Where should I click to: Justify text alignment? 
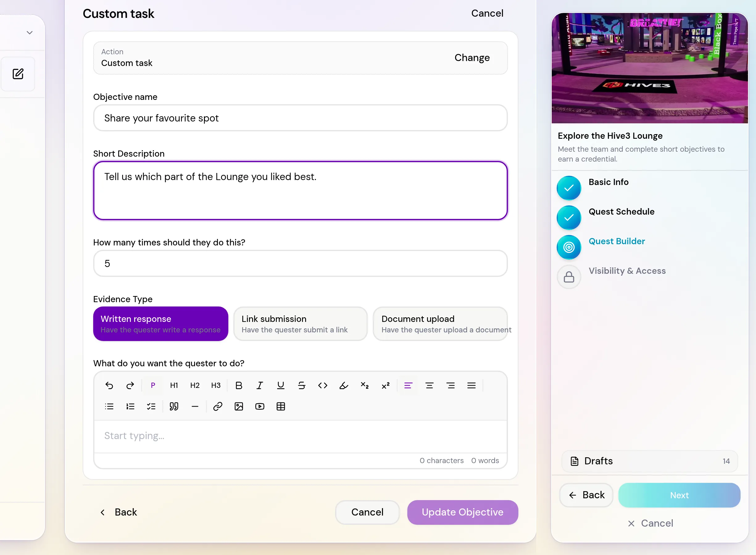tap(471, 385)
